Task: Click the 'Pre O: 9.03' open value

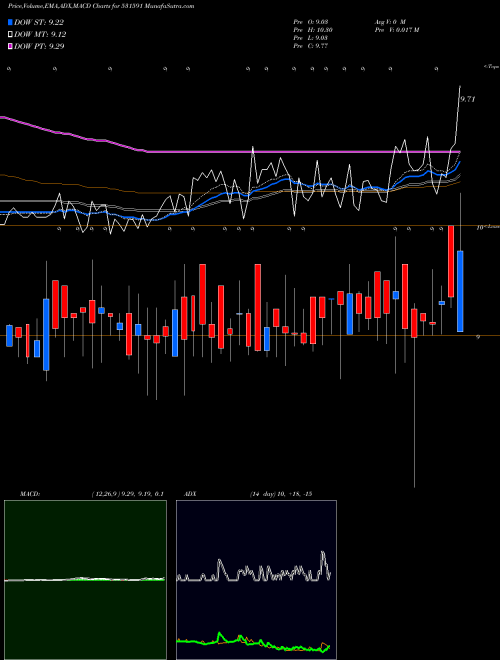Action: click(x=311, y=22)
